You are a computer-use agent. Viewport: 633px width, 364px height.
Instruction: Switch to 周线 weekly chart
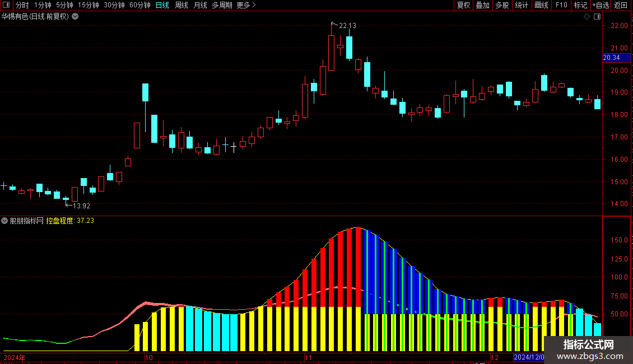pos(181,5)
